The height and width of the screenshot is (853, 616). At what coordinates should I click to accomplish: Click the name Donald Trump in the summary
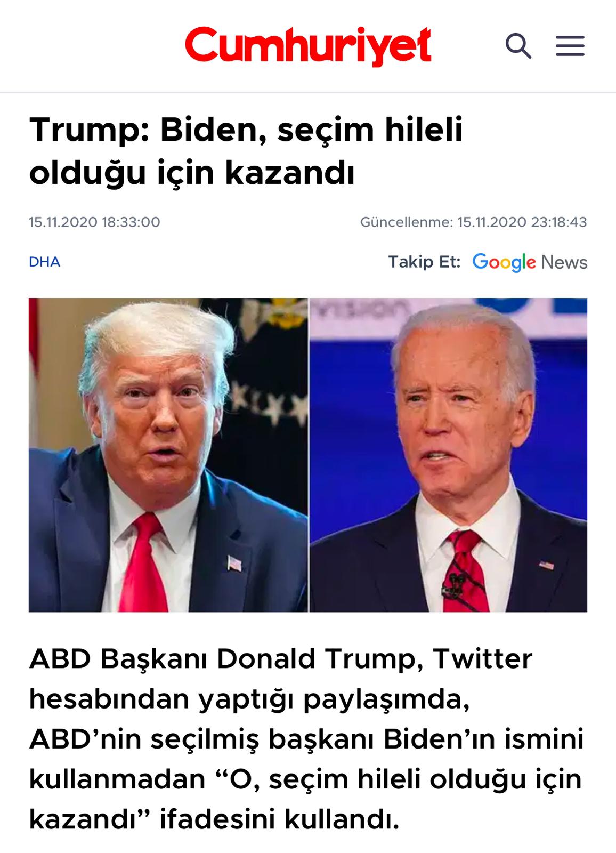pyautogui.click(x=315, y=659)
